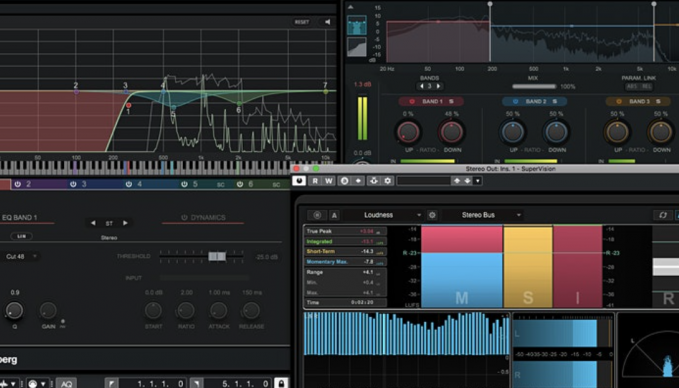Select ABS in PARAM. LINK
Screen dimensions: 679x388
631,87
